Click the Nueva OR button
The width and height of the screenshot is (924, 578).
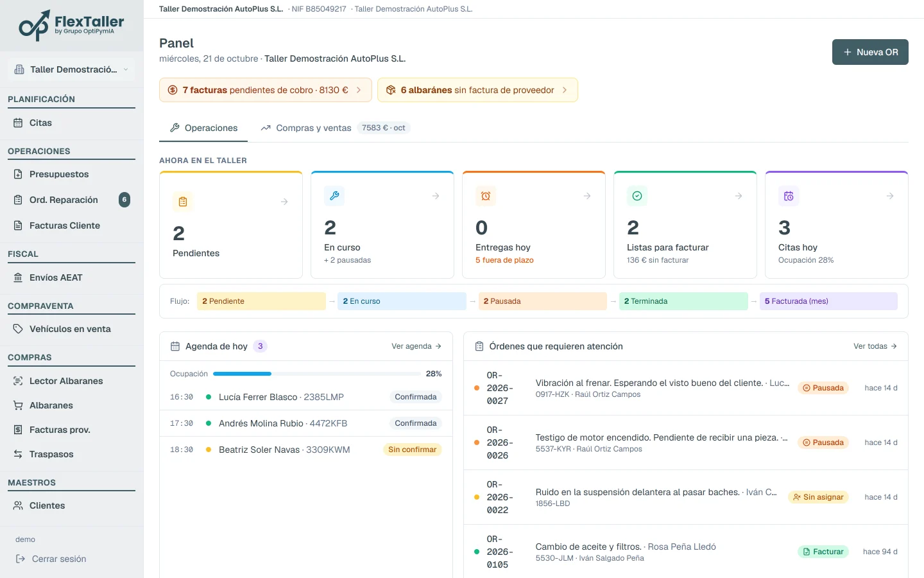pyautogui.click(x=870, y=52)
